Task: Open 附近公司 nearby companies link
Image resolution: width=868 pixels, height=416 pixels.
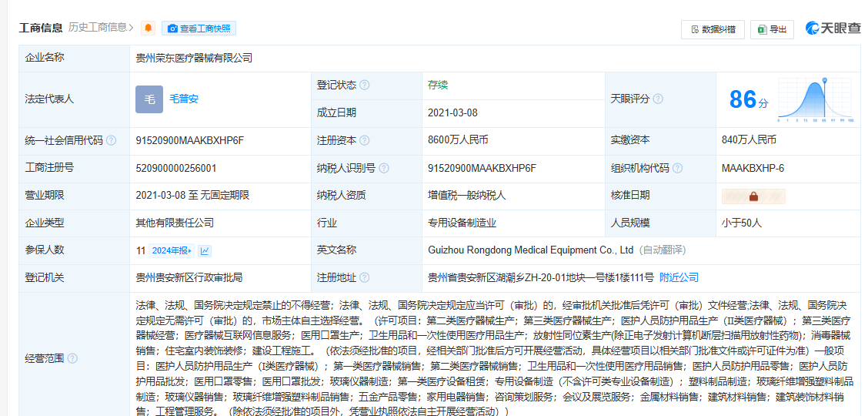Action: [679, 277]
